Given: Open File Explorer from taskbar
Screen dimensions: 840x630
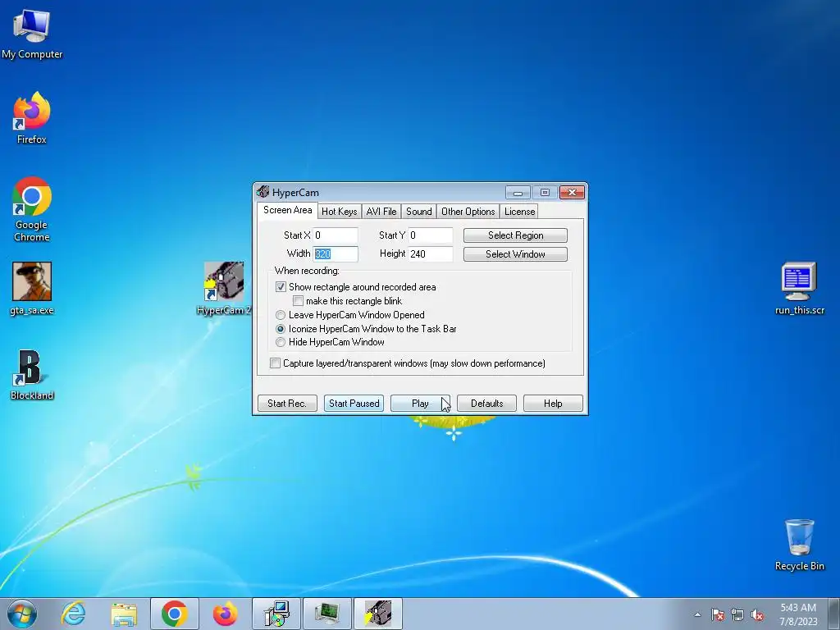Looking at the screenshot, I should point(124,614).
